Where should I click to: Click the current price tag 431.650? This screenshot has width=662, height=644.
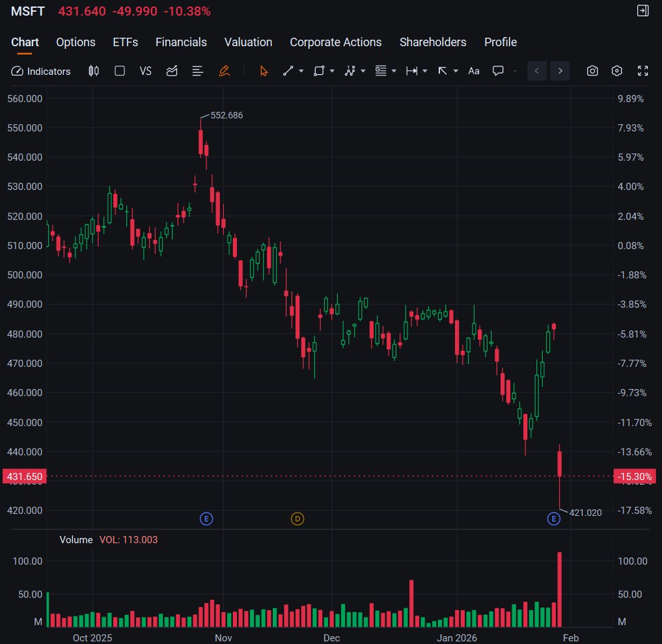click(x=25, y=476)
